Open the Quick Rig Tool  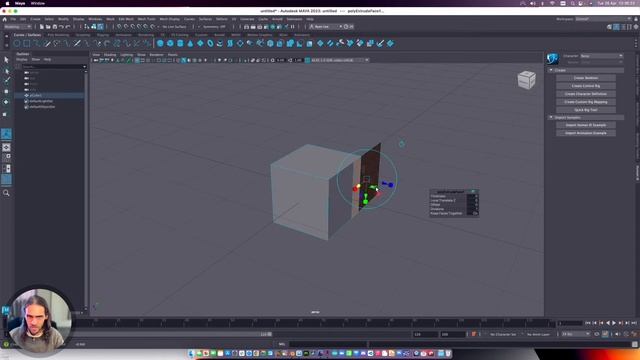click(x=586, y=110)
